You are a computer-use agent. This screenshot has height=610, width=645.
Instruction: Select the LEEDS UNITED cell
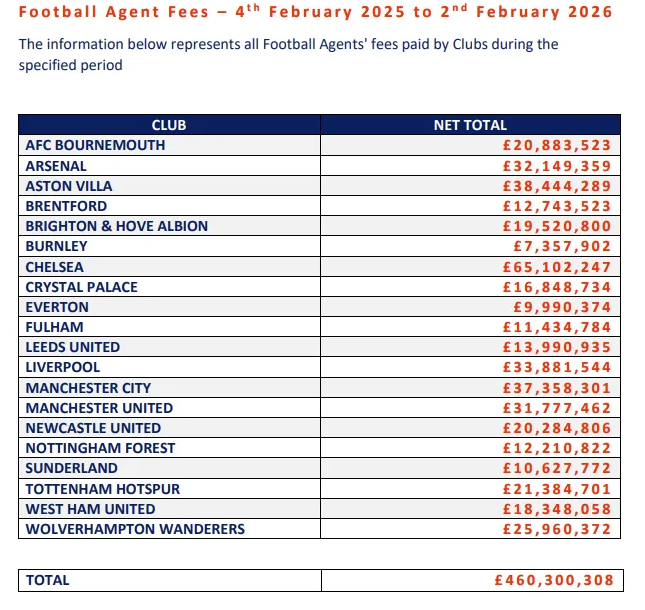(73, 347)
